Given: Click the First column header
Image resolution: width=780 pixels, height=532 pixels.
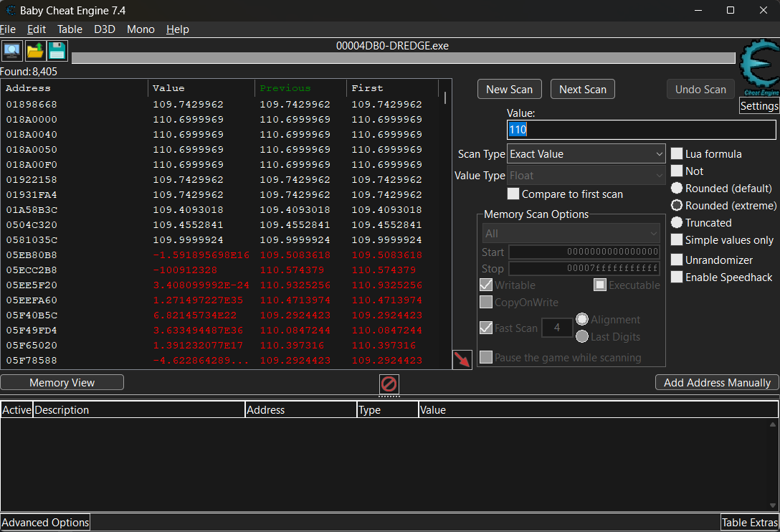Looking at the screenshot, I should (392, 88).
